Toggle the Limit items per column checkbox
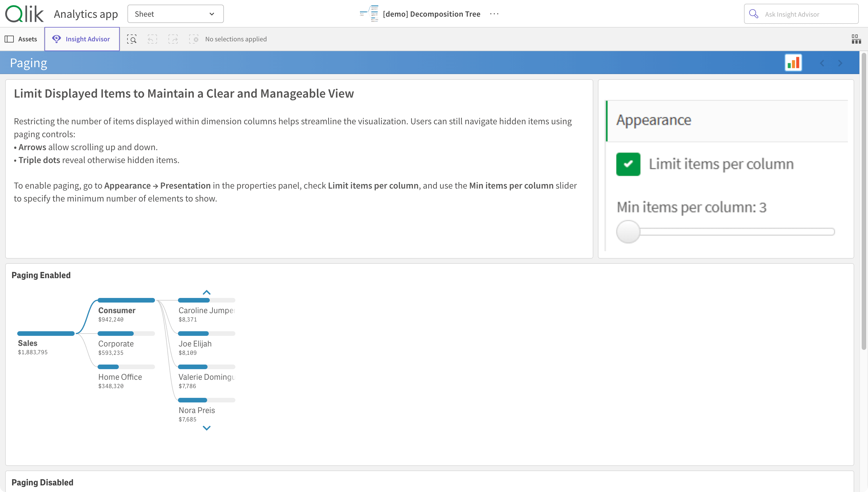 [x=628, y=164]
